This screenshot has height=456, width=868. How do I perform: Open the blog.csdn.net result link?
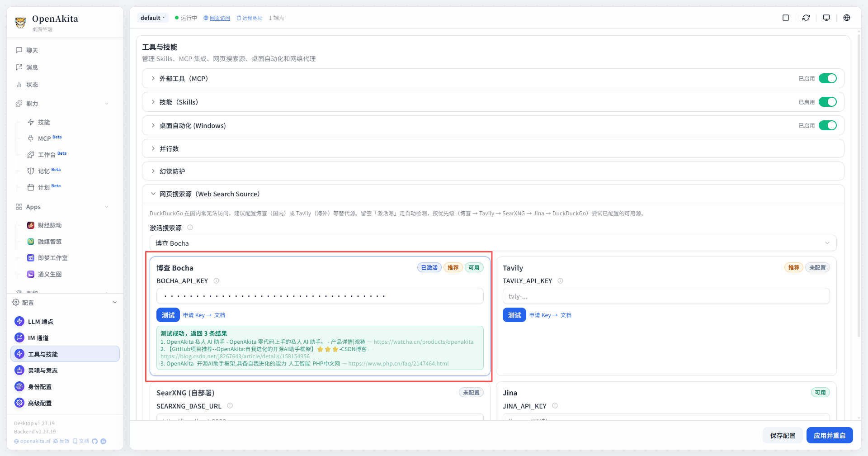tap(235, 356)
